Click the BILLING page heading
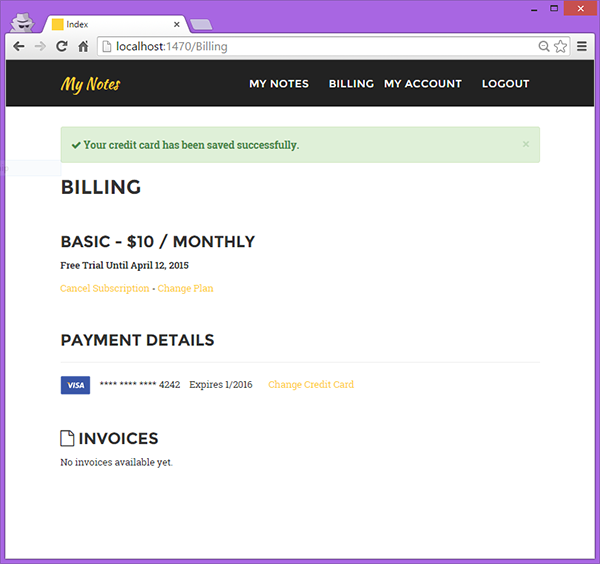The width and height of the screenshot is (600, 564). click(101, 187)
